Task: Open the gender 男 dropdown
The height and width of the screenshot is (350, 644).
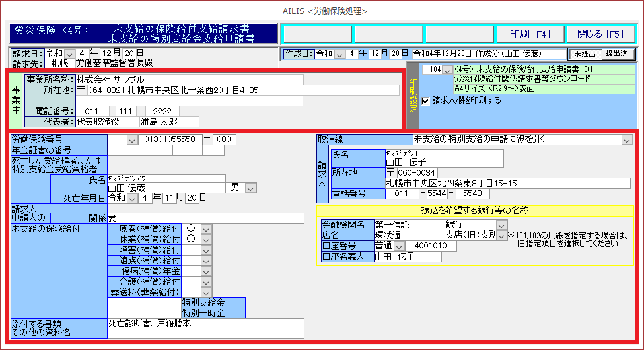Action: tap(250, 188)
